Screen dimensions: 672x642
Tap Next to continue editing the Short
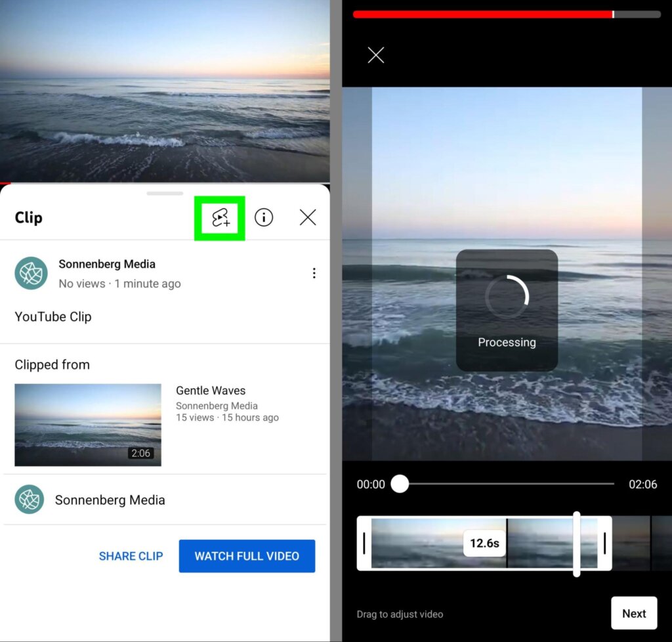pos(634,613)
